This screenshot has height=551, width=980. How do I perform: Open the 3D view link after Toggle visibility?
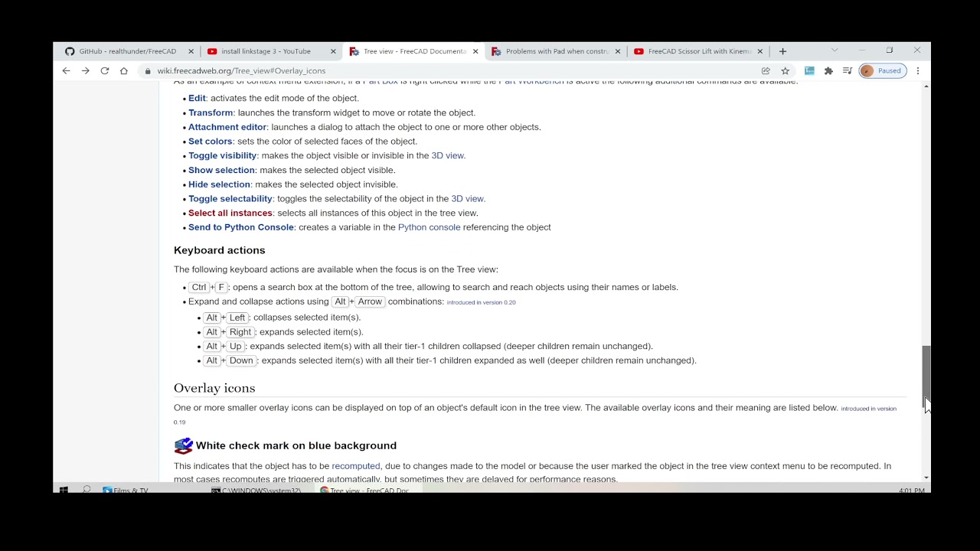[448, 155]
